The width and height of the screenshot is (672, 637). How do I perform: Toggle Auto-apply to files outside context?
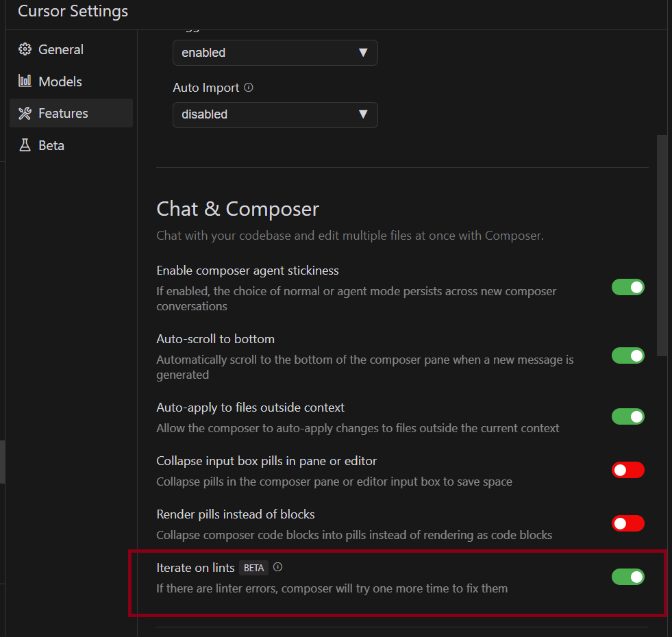627,416
